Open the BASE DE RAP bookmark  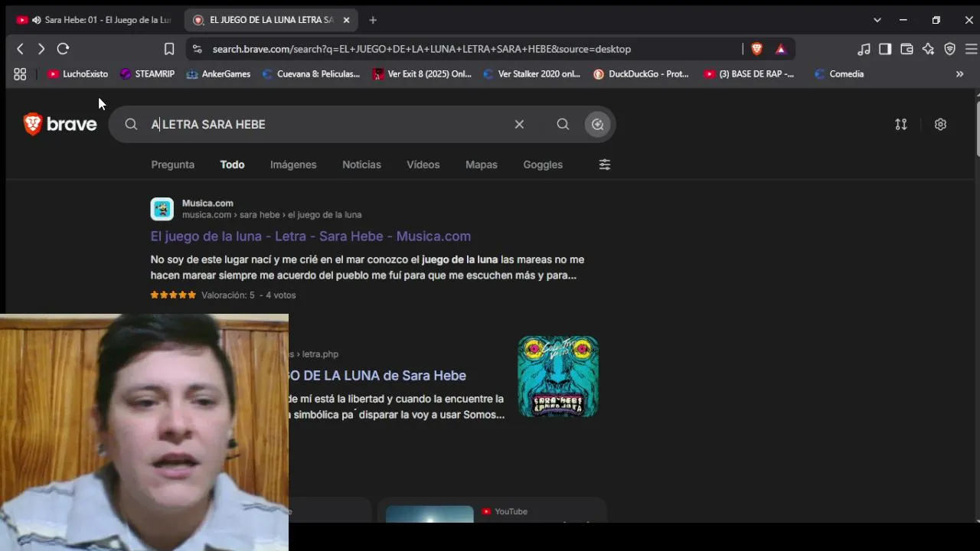tap(749, 74)
